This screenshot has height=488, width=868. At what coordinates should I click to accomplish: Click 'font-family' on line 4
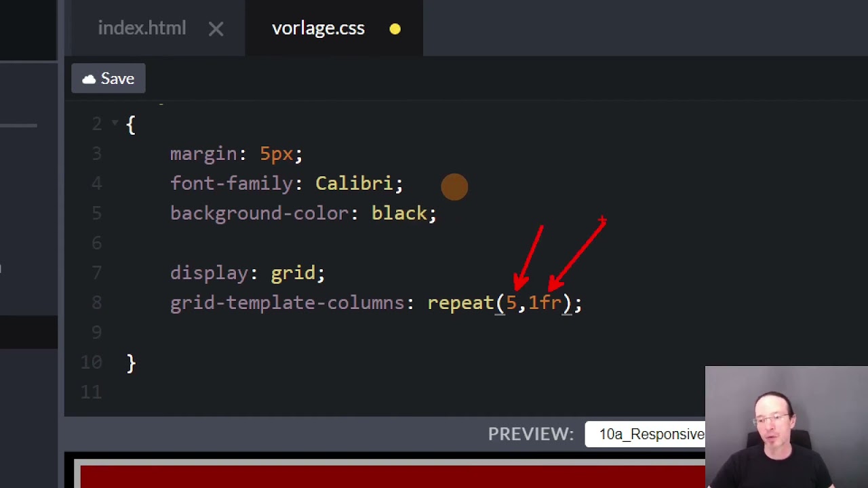(x=231, y=184)
